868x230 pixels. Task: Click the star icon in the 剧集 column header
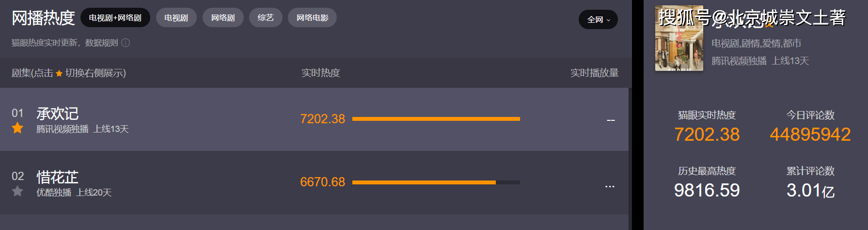point(59,73)
